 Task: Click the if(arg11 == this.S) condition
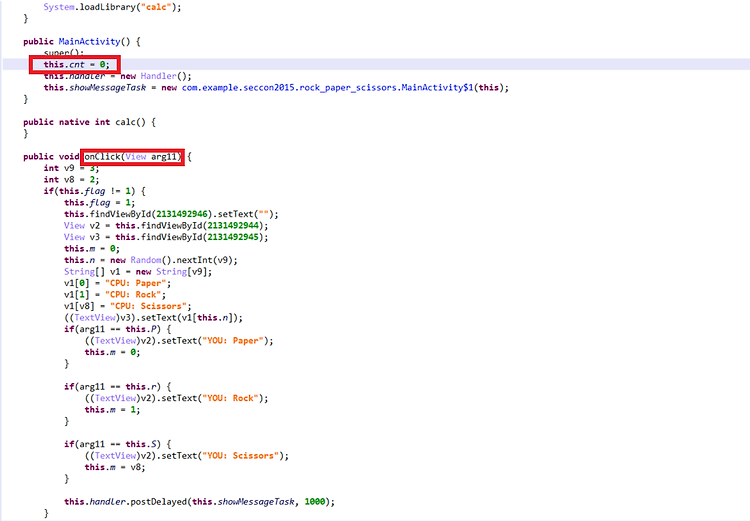[118, 444]
